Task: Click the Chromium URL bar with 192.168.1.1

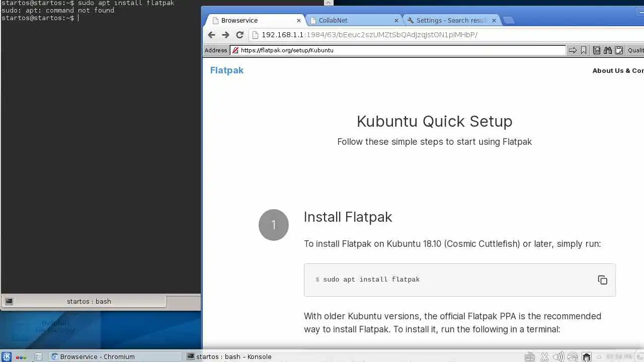Action: [447, 35]
